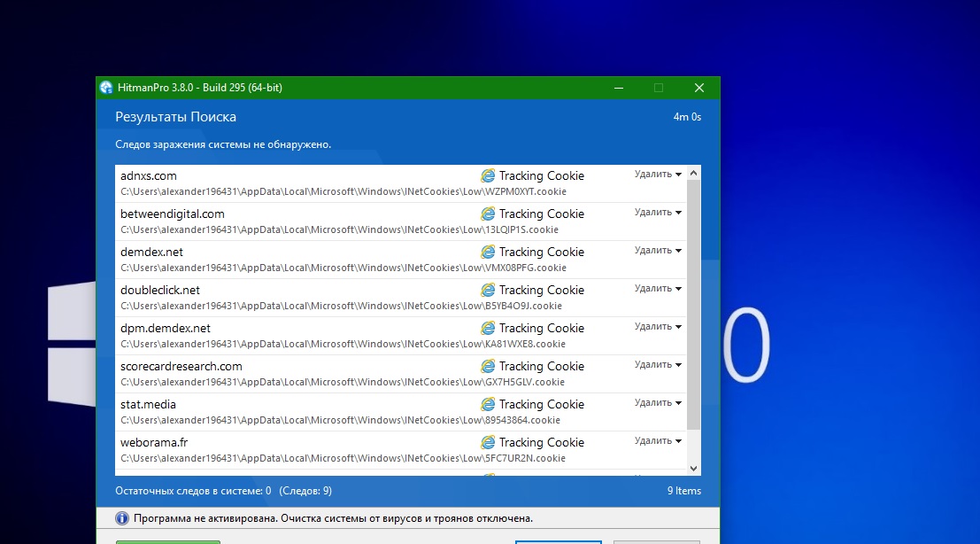Open the Удалить dropdown for adnxs.com
The height and width of the screenshot is (544, 980).
tap(658, 175)
